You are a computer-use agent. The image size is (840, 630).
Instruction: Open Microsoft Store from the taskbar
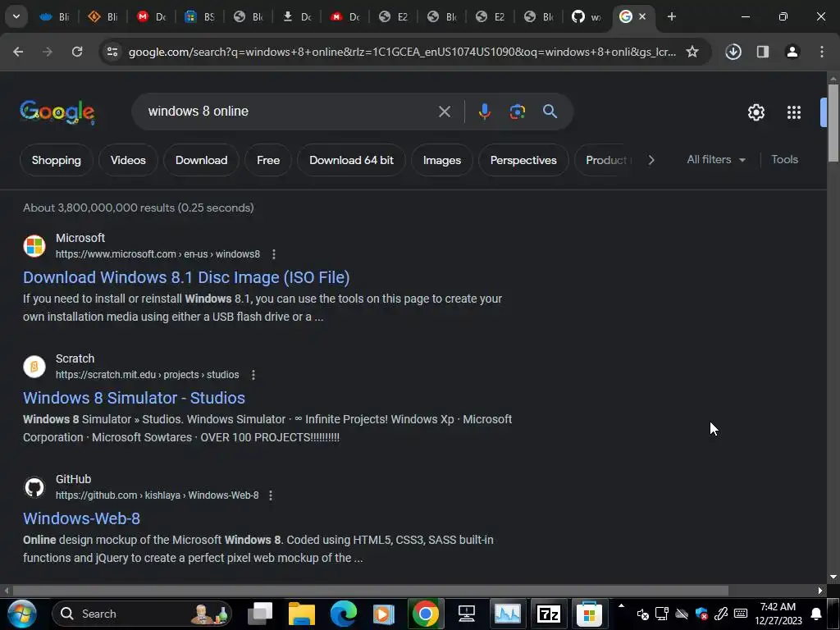click(589, 614)
